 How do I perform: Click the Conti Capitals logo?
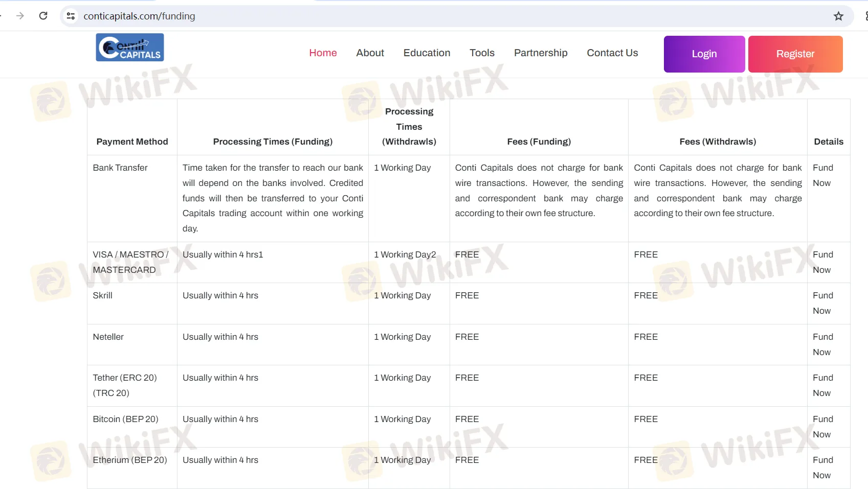tap(130, 48)
